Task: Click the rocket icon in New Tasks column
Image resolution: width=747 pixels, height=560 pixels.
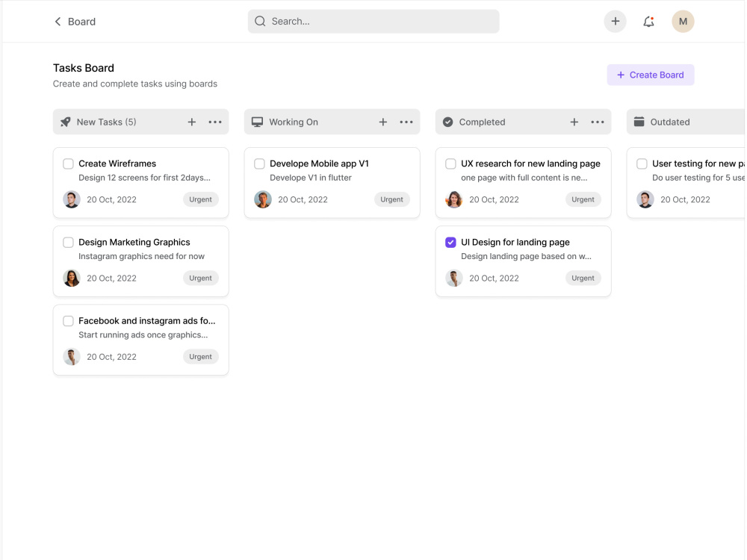Action: coord(65,122)
